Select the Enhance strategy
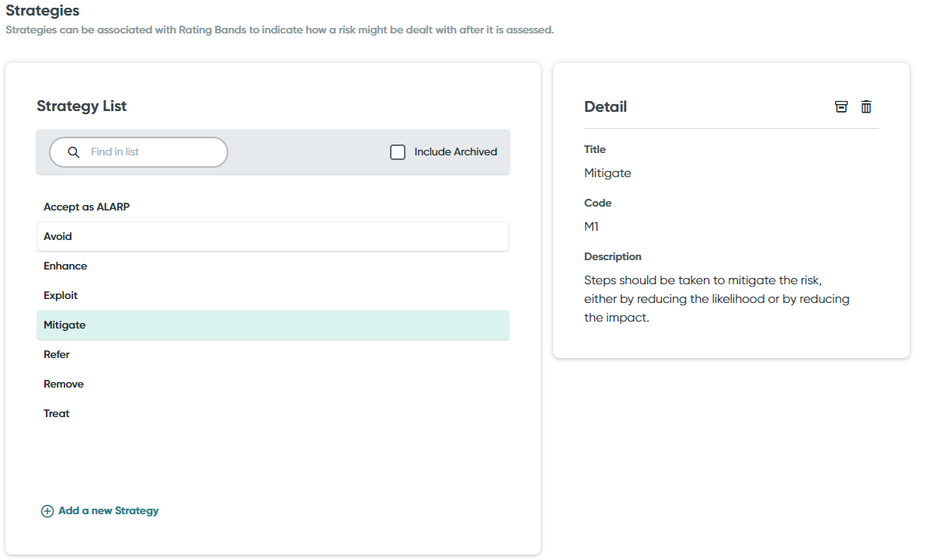Screen dimensions: 926x560 (x=273, y=266)
